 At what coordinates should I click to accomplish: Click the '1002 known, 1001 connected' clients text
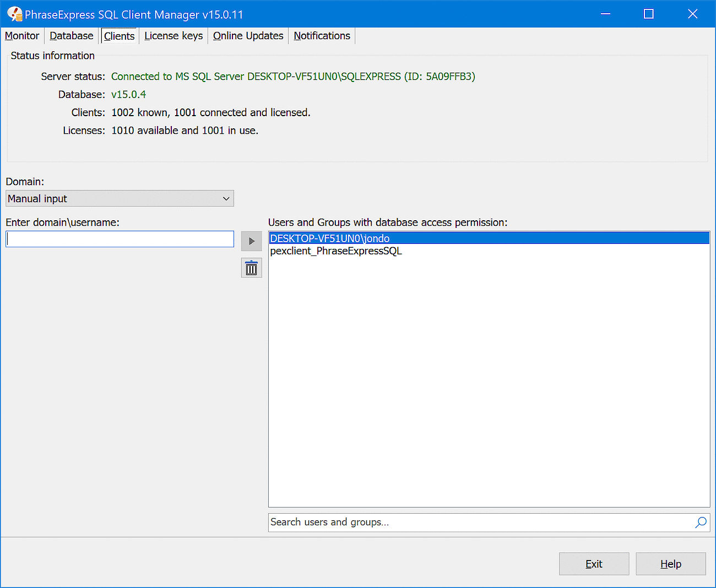(211, 113)
